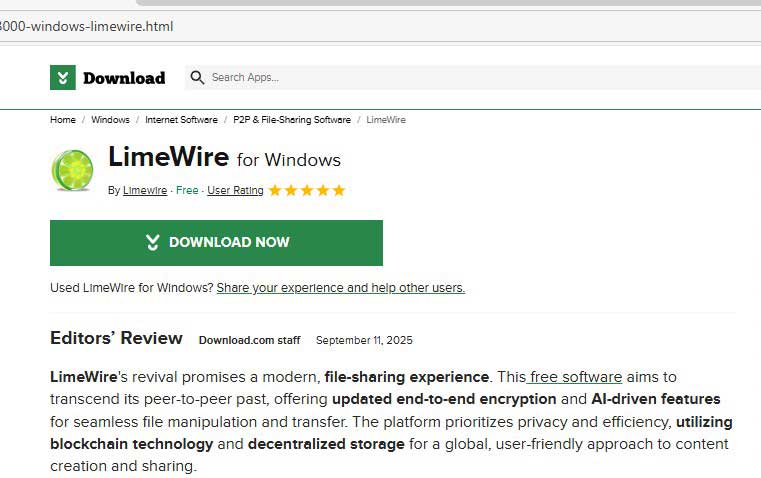Click the DOWNLOAD NOW button
Viewport: 761px width, 478px height.
(216, 243)
